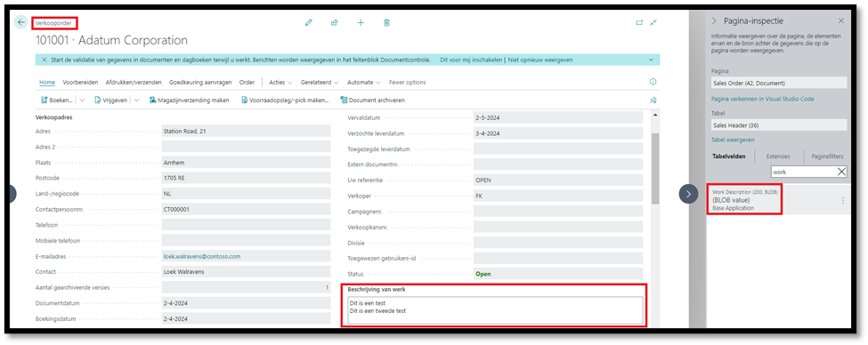Expand the Acties dropdown
The image size is (868, 345).
(280, 82)
